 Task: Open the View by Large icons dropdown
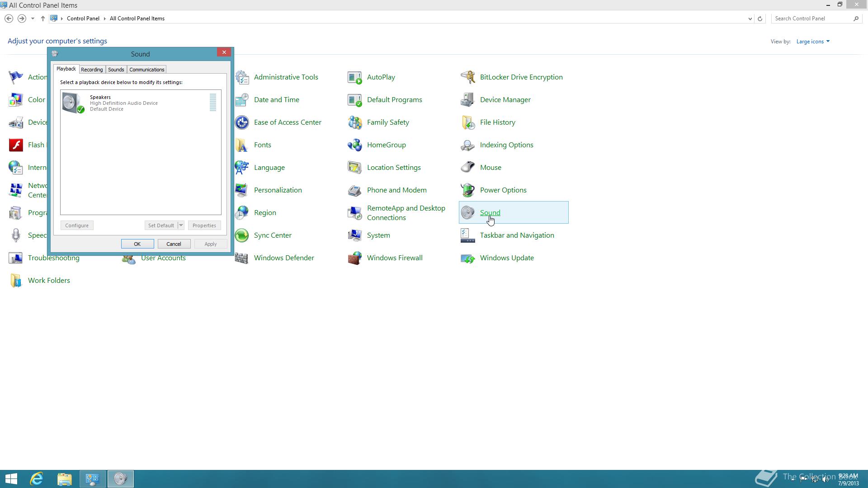(813, 42)
